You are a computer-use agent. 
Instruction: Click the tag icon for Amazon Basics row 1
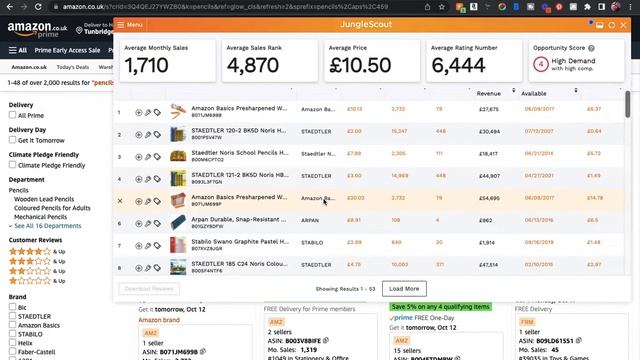157,112
